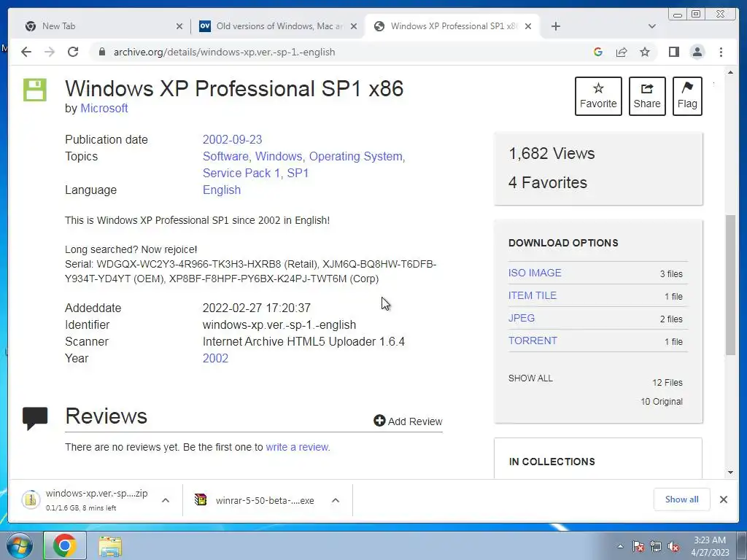The image size is (747, 560).
Task: Open the Service Pack 1 topic link
Action: (x=241, y=173)
